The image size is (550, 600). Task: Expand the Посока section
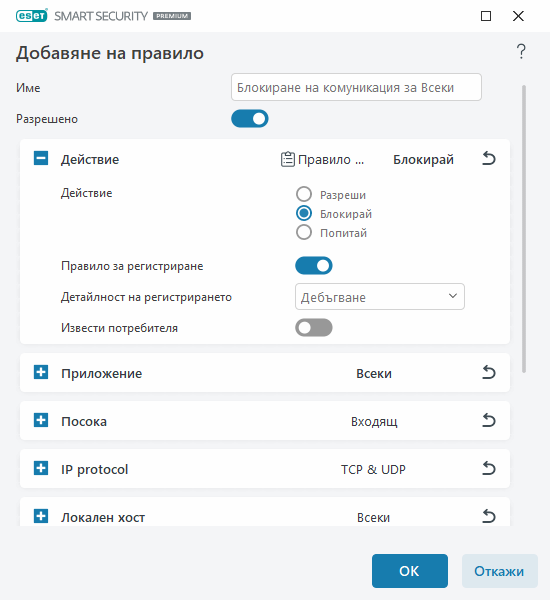click(41, 420)
